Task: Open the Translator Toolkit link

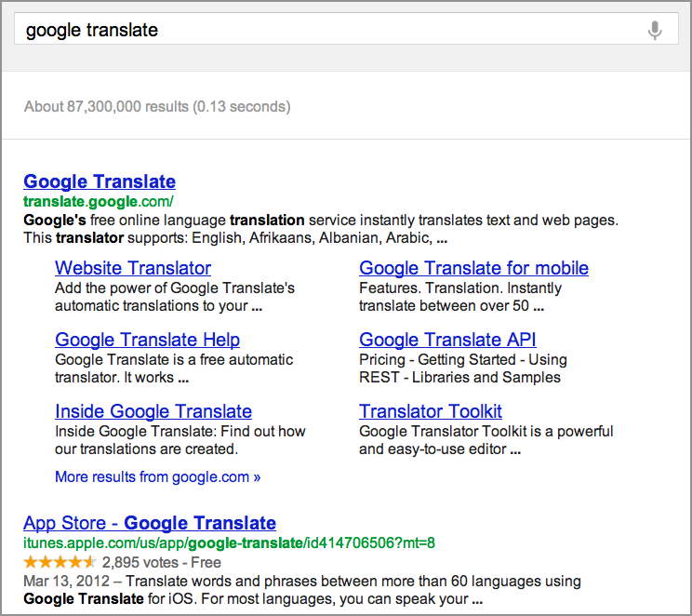Action: click(x=431, y=411)
